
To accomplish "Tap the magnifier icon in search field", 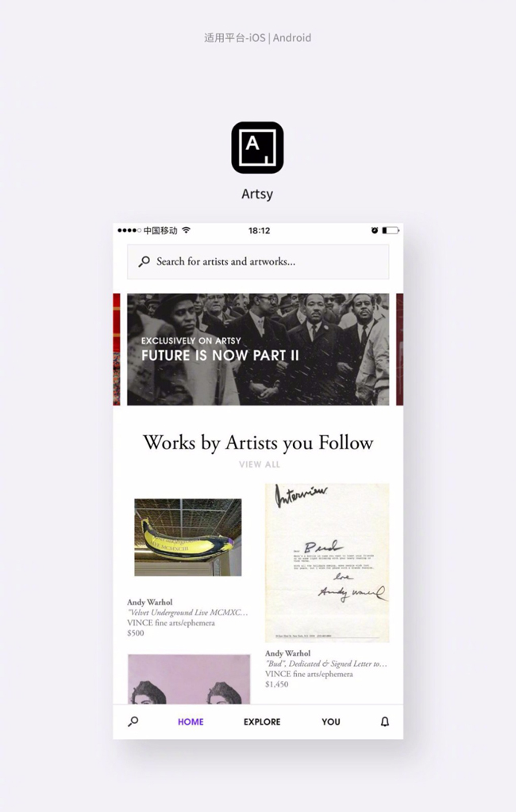I will [x=144, y=261].
